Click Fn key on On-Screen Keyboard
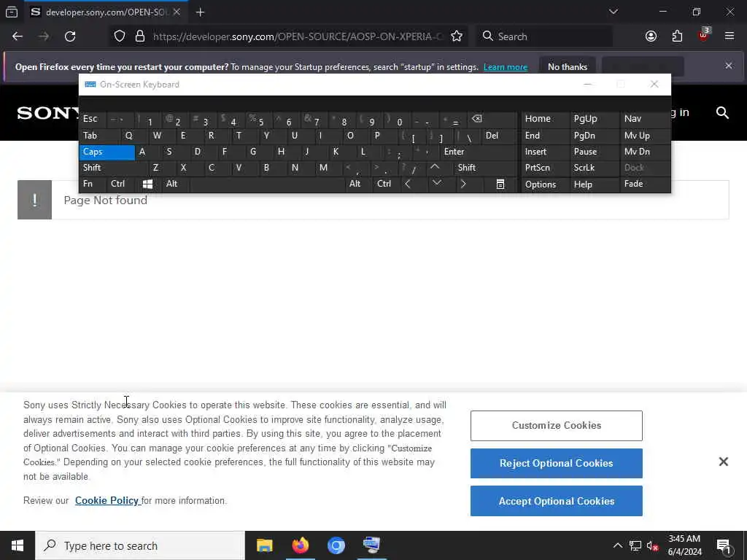Viewport: 747px width, 560px height. [93, 184]
